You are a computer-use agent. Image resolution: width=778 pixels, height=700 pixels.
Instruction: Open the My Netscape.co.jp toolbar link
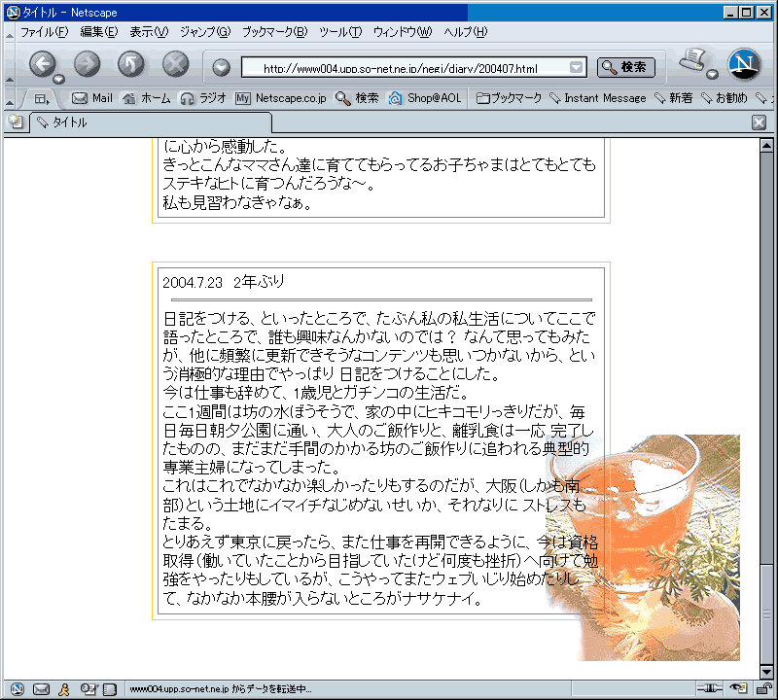(x=281, y=98)
